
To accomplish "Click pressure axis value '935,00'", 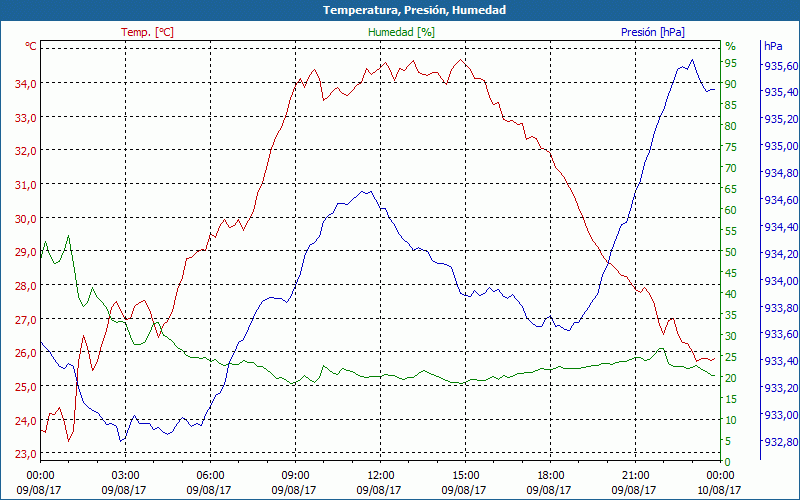I will point(781,146).
